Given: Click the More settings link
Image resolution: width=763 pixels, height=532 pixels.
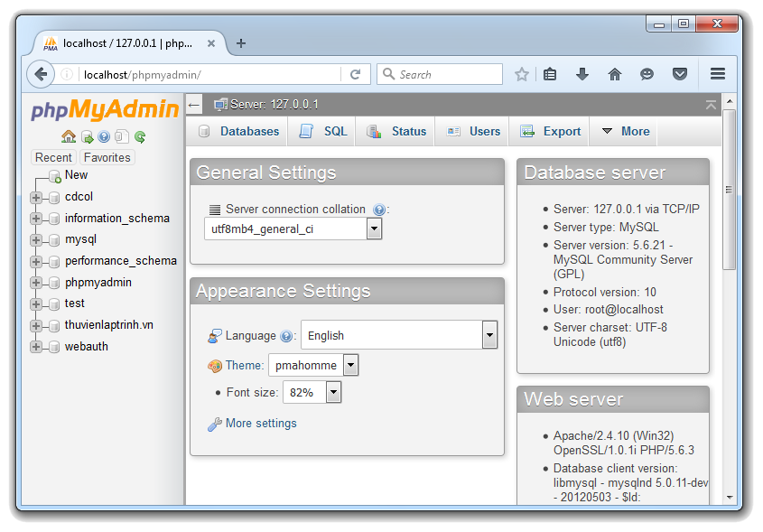Looking at the screenshot, I should click(261, 423).
